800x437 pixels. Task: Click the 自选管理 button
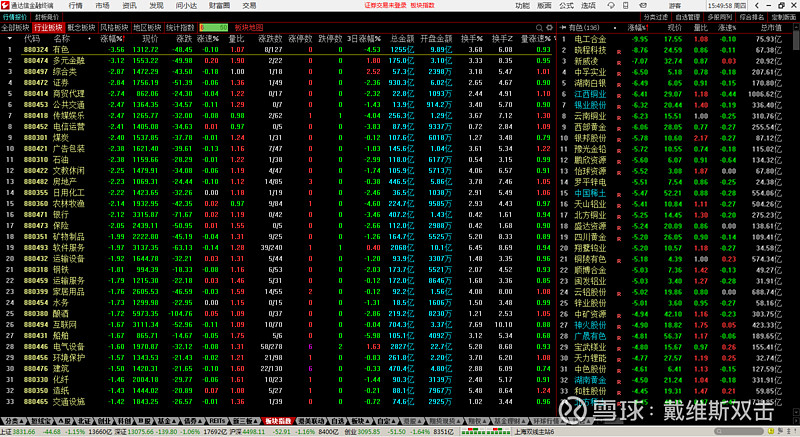687,17
